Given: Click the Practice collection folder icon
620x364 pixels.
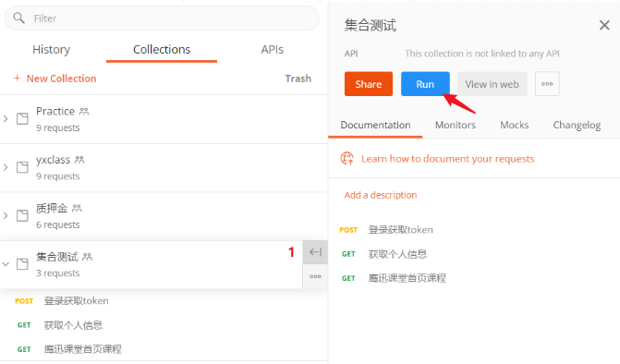Looking at the screenshot, I should [22, 118].
